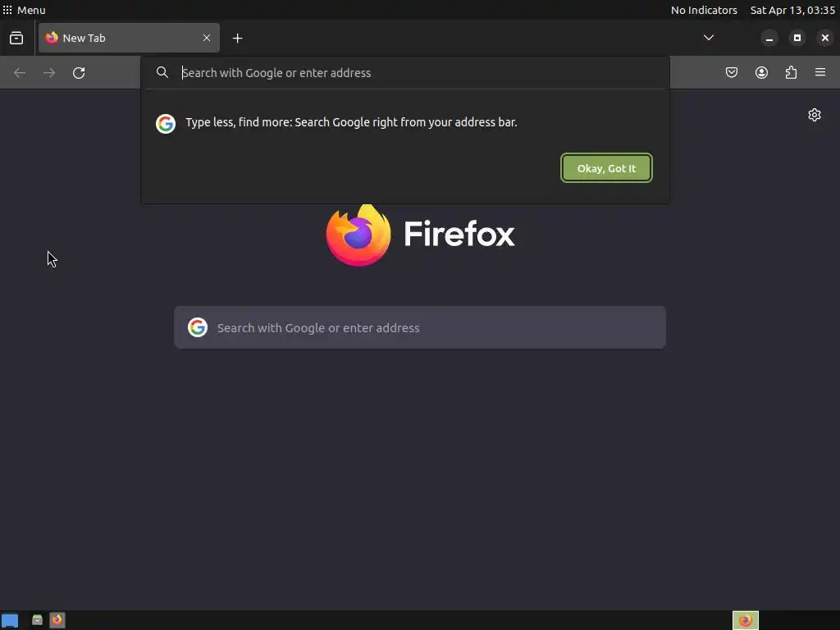Open the system Menu at top left

[x=24, y=10]
